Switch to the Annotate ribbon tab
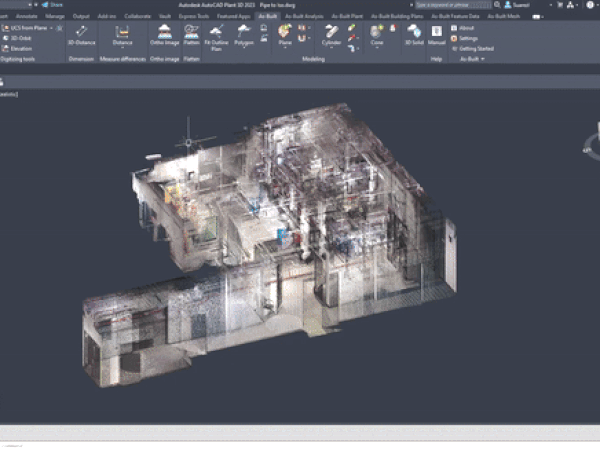600x450 pixels. (x=26, y=16)
